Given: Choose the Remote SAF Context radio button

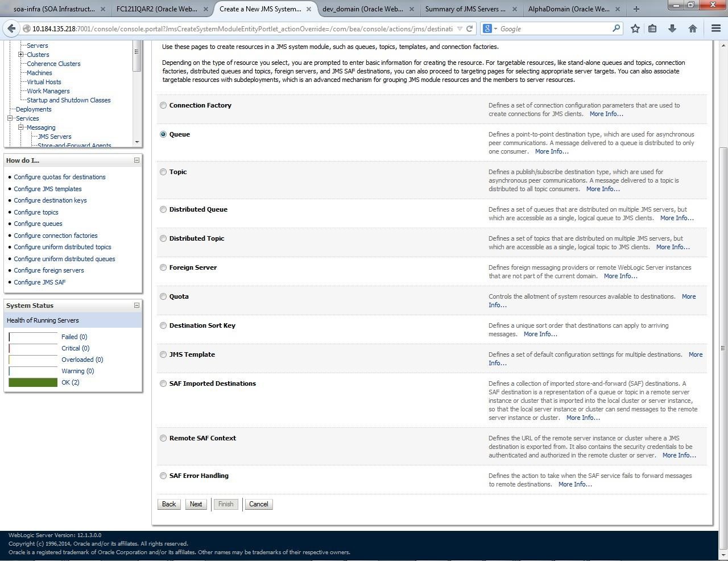Looking at the screenshot, I should tap(163, 438).
